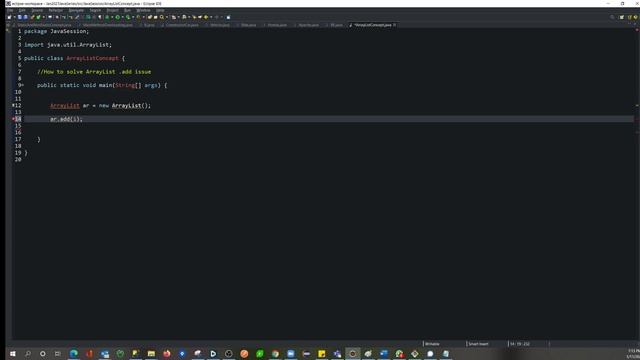Viewport: 640px width, 360px height.
Task: Click the New file toolbar icon
Action: pyautogui.click(x=9, y=17)
